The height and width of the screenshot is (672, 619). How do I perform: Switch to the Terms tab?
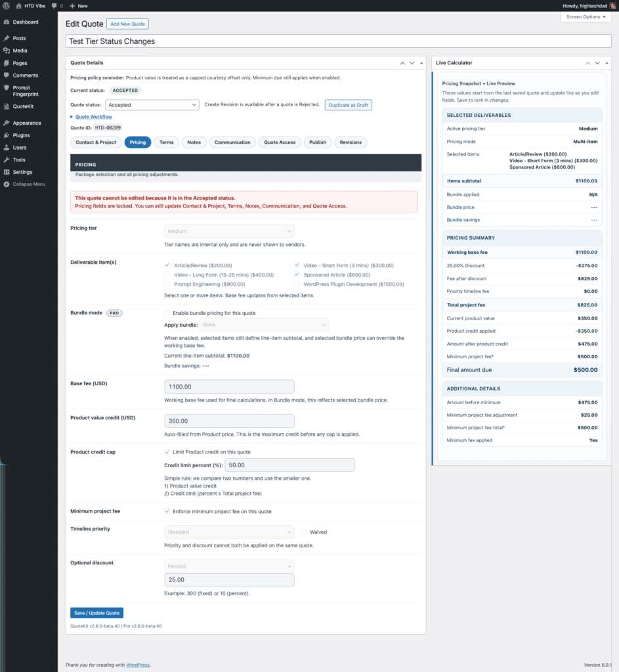click(x=167, y=142)
